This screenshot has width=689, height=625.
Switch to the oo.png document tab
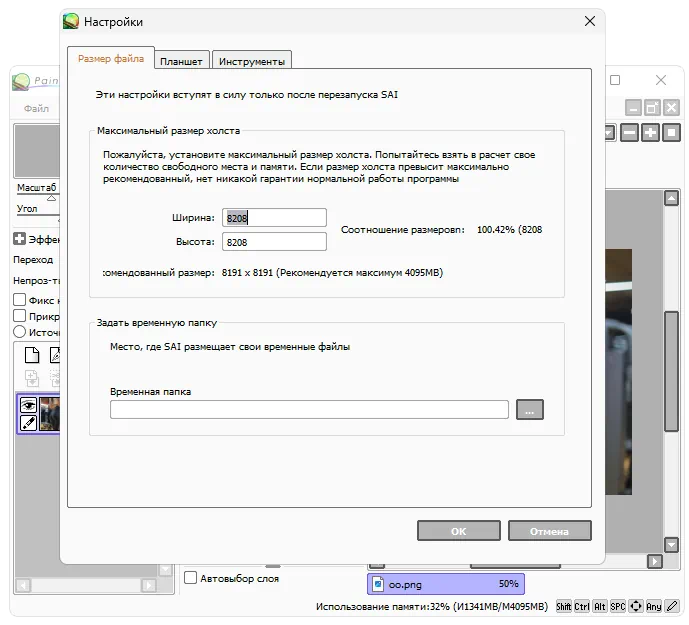click(x=446, y=584)
